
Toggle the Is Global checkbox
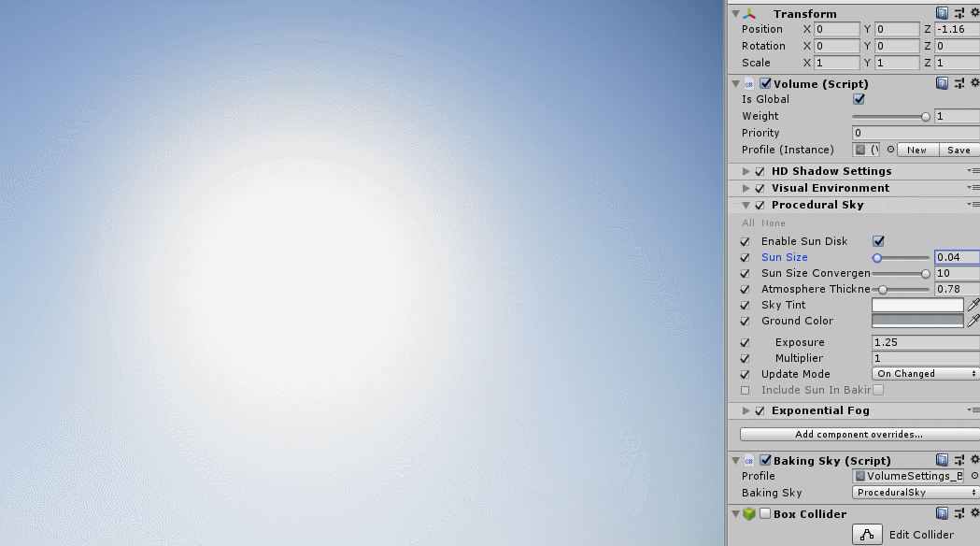858,99
